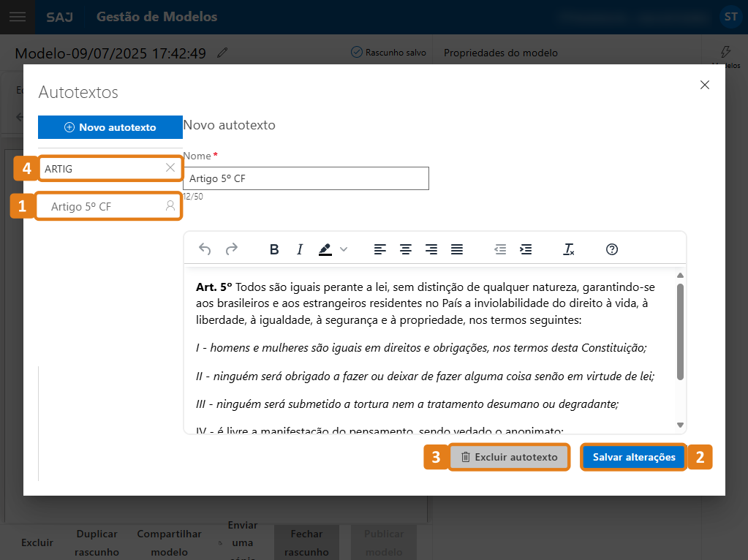
Task: Clear text formatting with the Tx icon
Action: [569, 249]
